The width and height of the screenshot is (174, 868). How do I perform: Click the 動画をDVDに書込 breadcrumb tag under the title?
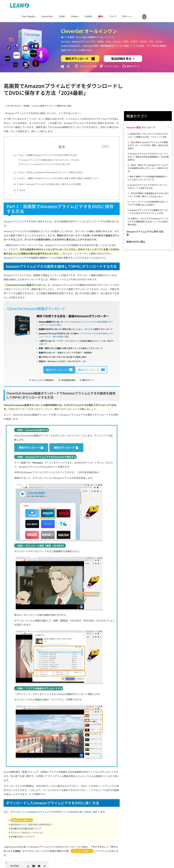pos(64,106)
